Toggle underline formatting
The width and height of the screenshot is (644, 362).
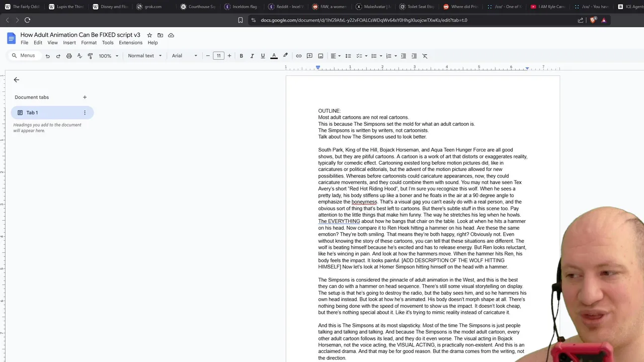click(x=263, y=56)
